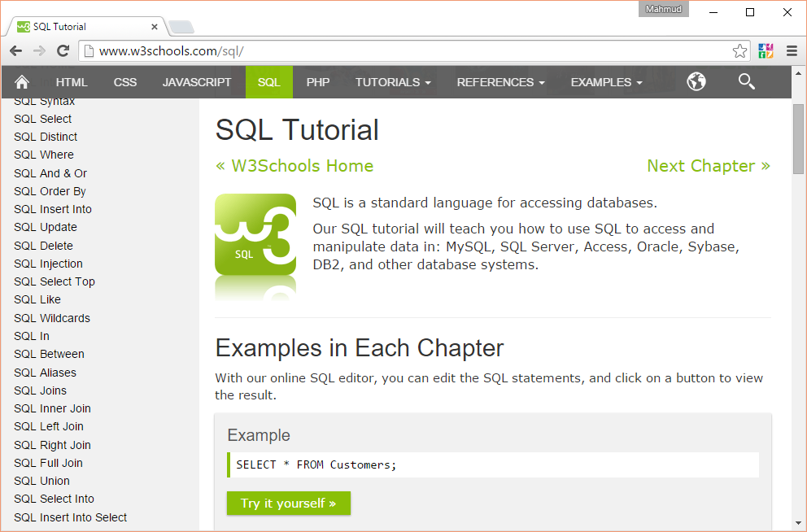Image resolution: width=807 pixels, height=532 pixels.
Task: Bookmark this page with the star icon
Action: pyautogui.click(x=739, y=51)
